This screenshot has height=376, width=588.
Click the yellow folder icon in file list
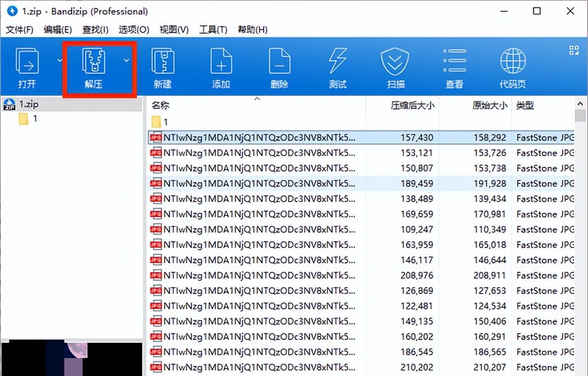[x=157, y=122]
